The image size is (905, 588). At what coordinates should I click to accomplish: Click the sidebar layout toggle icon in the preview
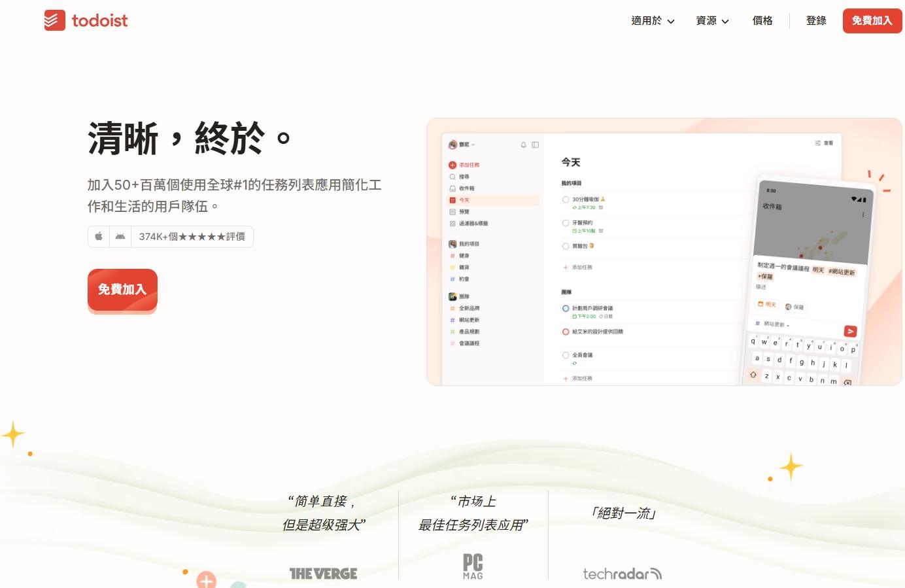(535, 145)
